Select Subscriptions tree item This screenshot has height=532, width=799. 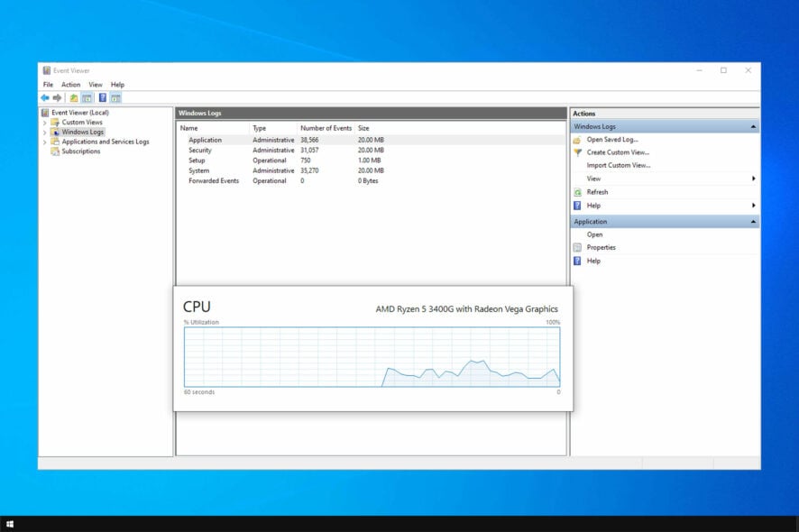point(81,151)
